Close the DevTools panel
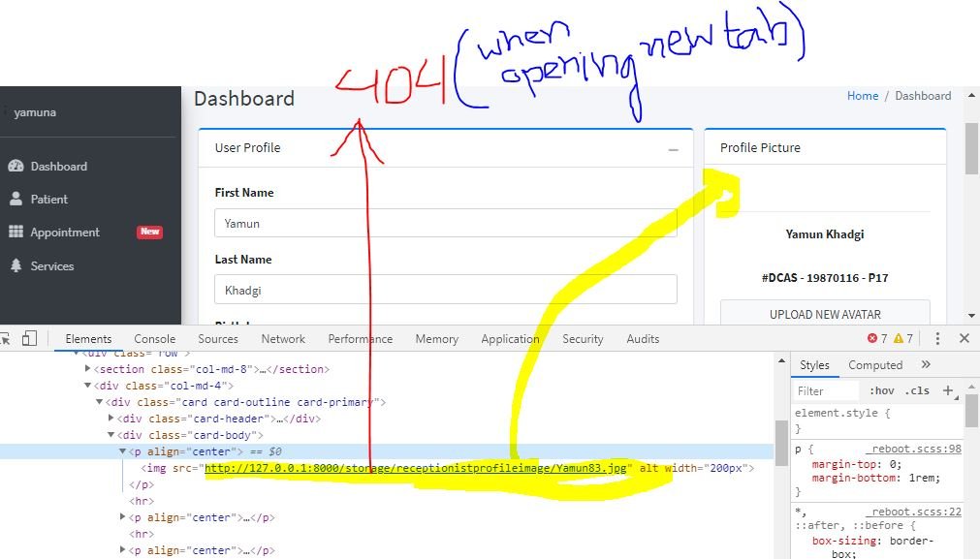 pos(964,338)
